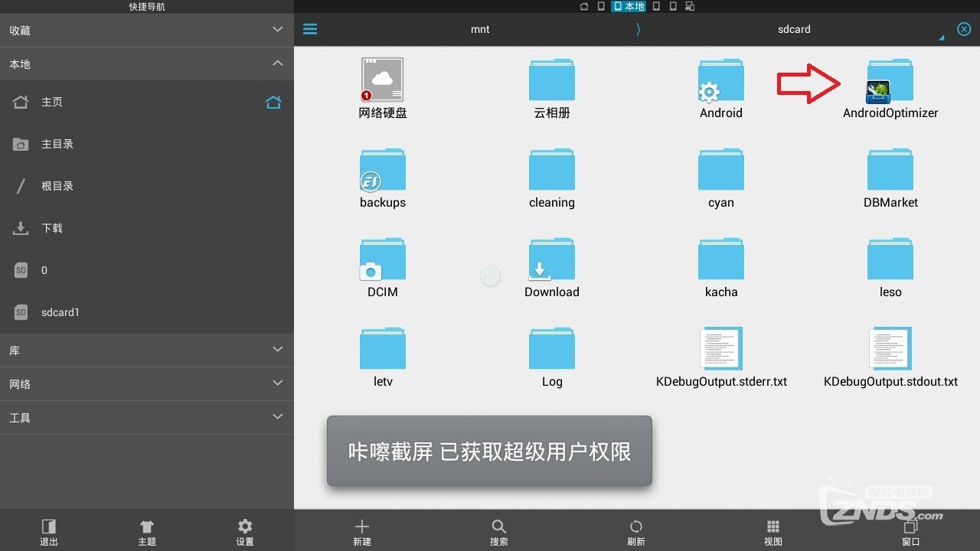Screen dimensions: 980x551
Task: Open the 云相册 folder
Action: point(552,80)
